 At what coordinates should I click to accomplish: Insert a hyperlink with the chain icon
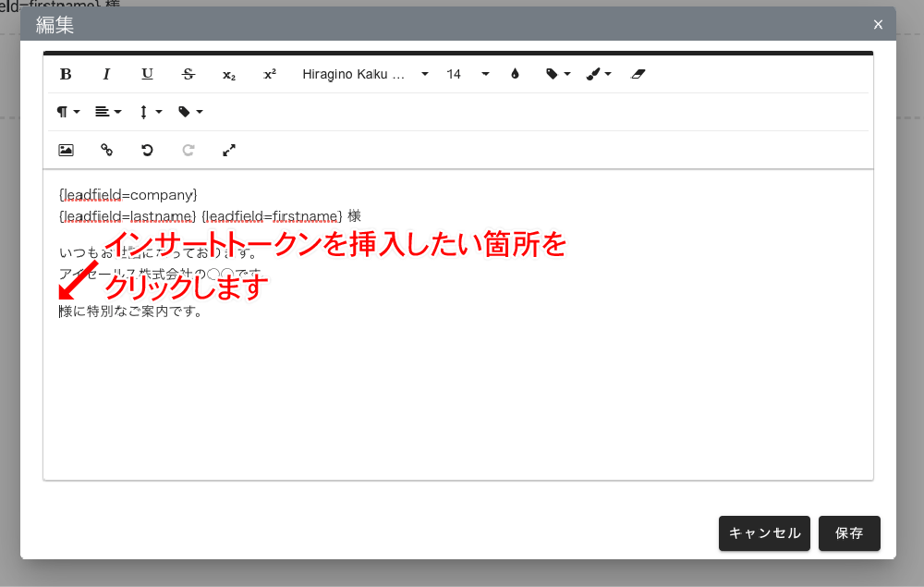coord(106,150)
